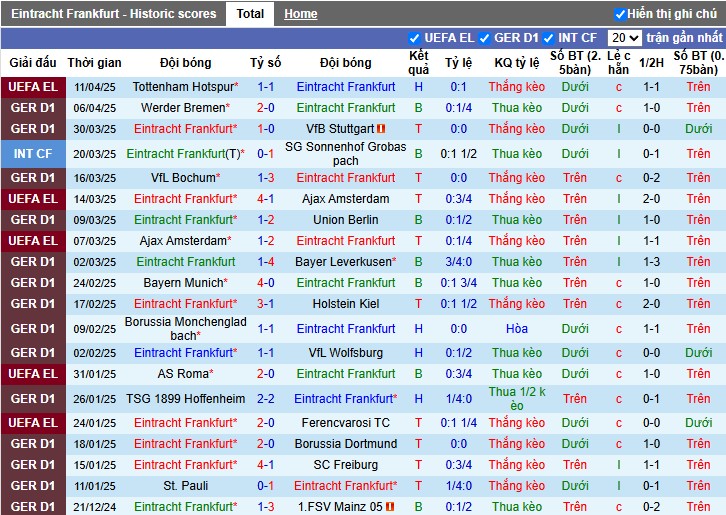Viewport: 726px width, 515px height.
Task: Open VfL Bochum team name
Action: [183, 178]
